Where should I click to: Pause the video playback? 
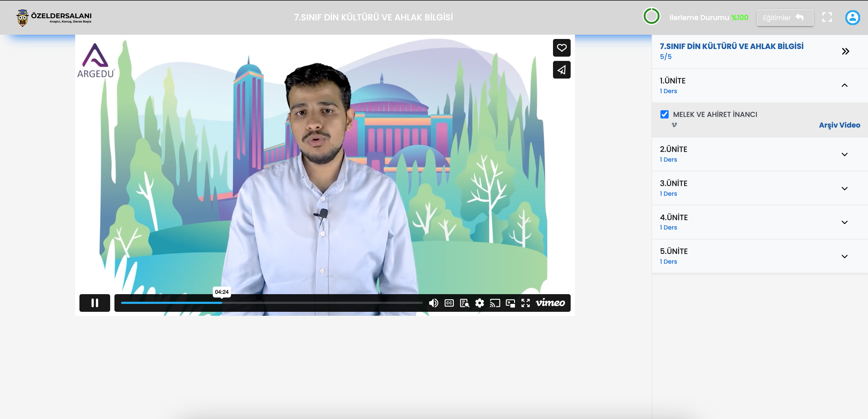click(x=95, y=303)
